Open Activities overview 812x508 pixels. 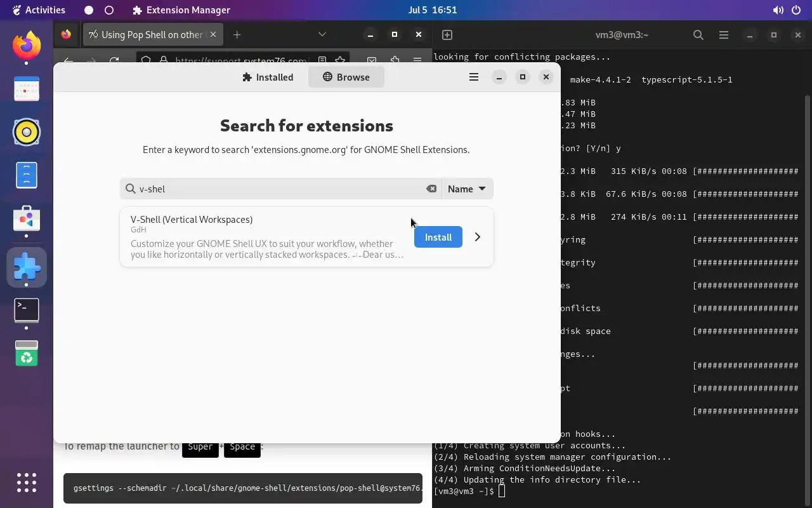39,10
